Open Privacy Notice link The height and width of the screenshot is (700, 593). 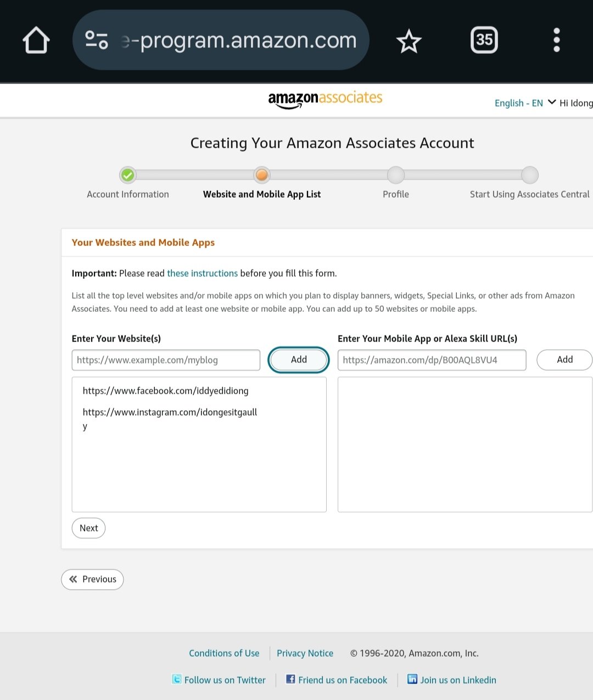click(305, 653)
